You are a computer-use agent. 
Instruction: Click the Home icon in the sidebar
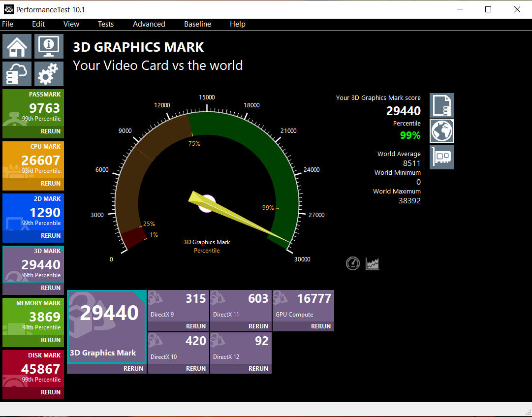pos(17,47)
